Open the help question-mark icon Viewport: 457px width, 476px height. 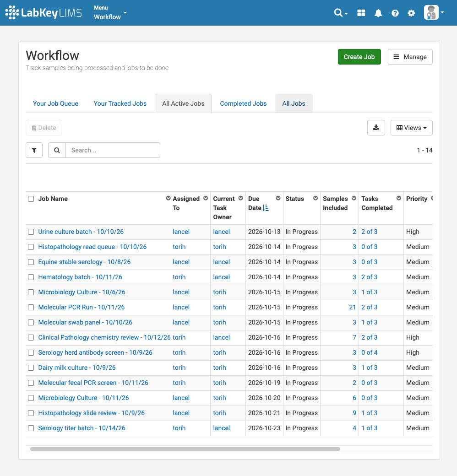tap(395, 13)
